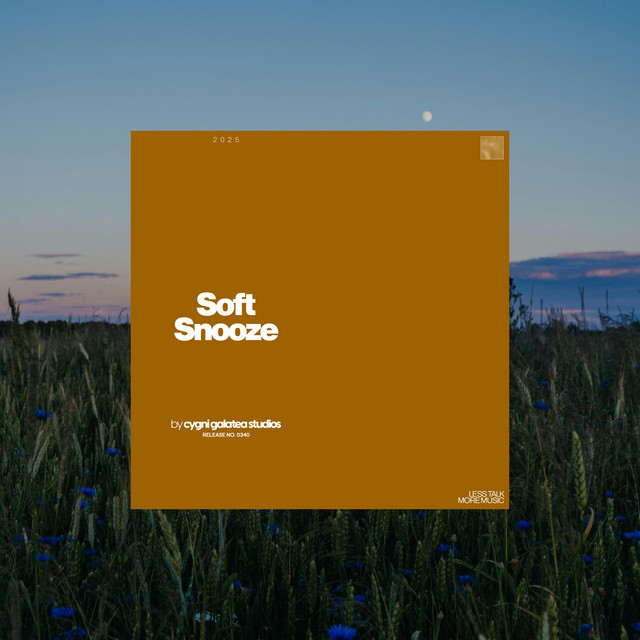Select the word "Soft" in the title

coord(226,303)
